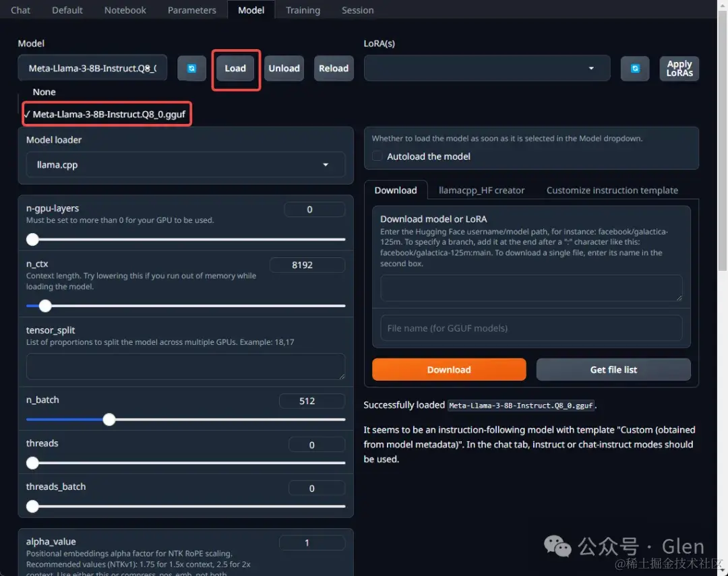Click the Unload button

(x=284, y=68)
